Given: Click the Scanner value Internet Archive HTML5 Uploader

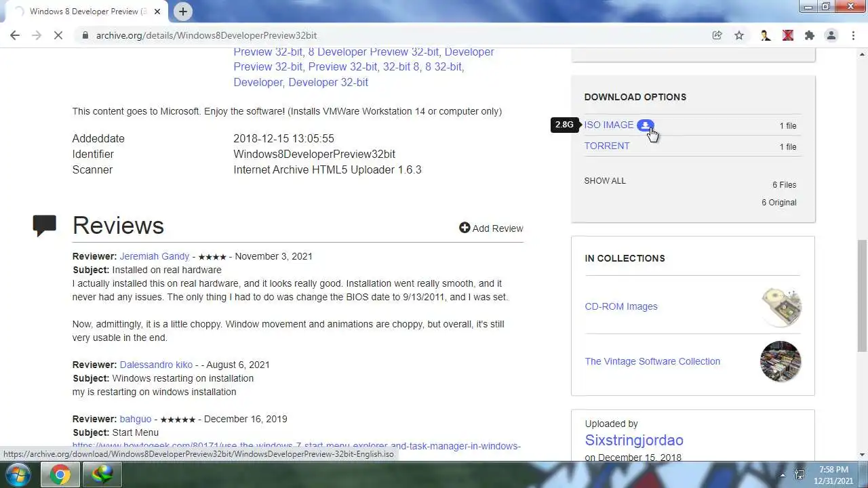Looking at the screenshot, I should pyautogui.click(x=328, y=169).
